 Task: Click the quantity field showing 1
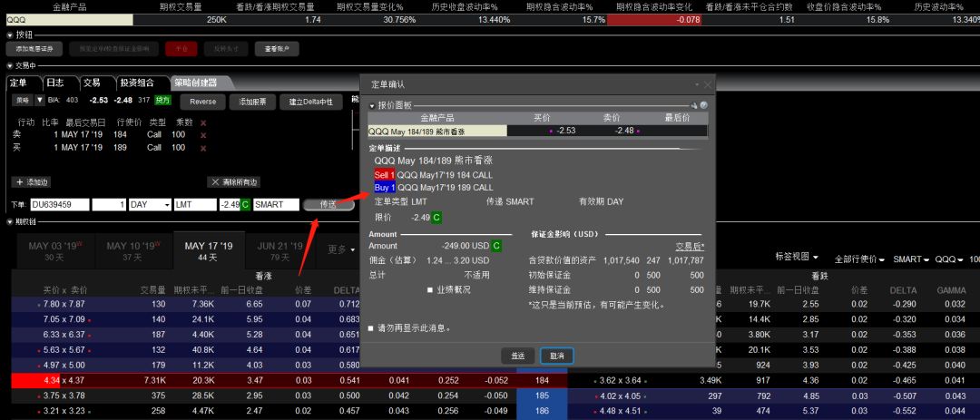109,204
